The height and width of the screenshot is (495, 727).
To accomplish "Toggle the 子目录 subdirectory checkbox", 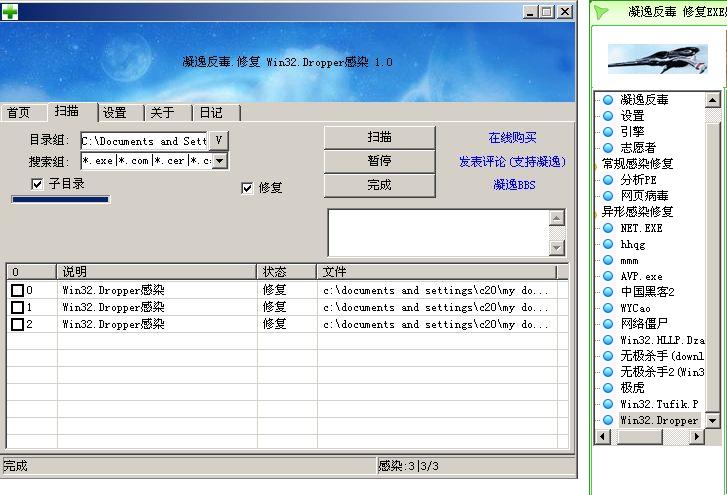I will (37, 184).
